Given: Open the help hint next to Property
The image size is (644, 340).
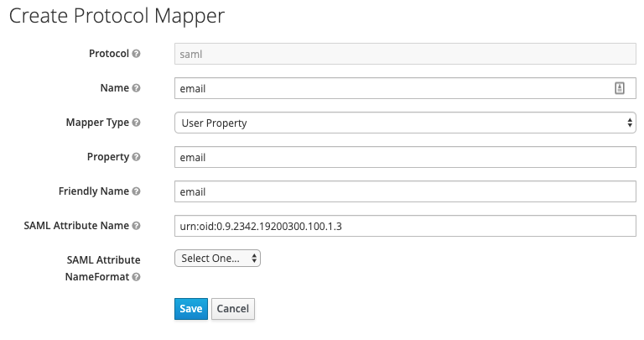Looking at the screenshot, I should click(137, 157).
